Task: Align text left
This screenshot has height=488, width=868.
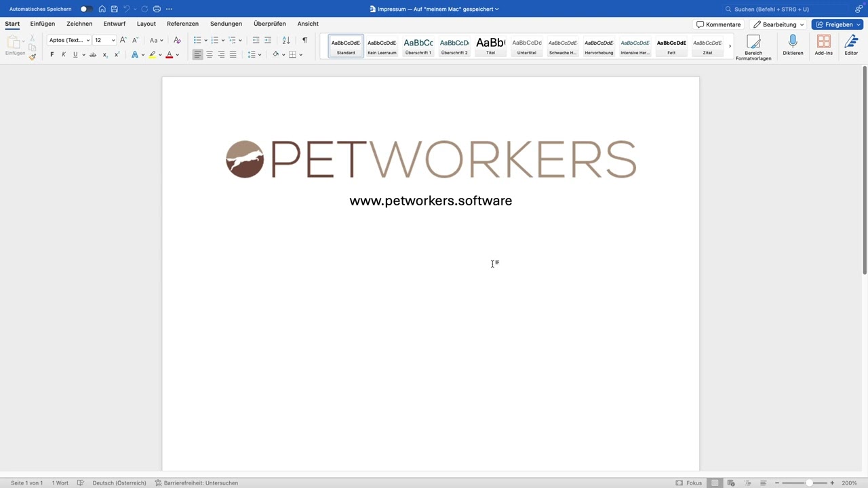Action: pyautogui.click(x=197, y=55)
